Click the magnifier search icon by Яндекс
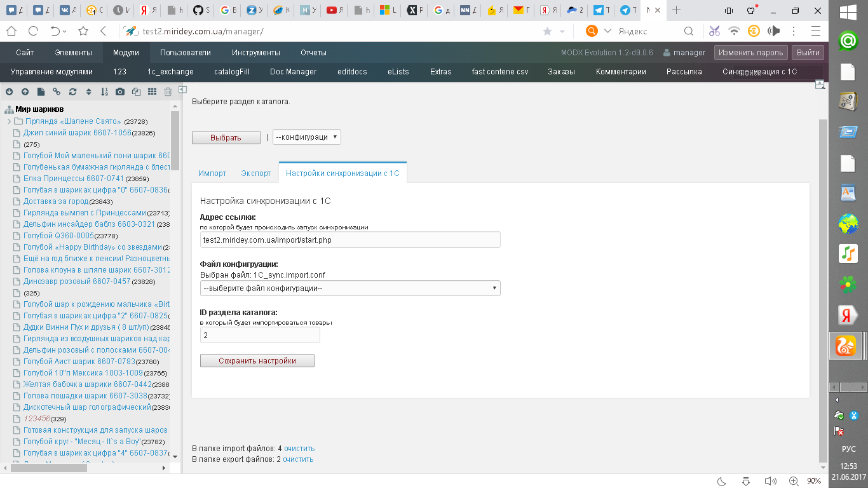 click(689, 31)
